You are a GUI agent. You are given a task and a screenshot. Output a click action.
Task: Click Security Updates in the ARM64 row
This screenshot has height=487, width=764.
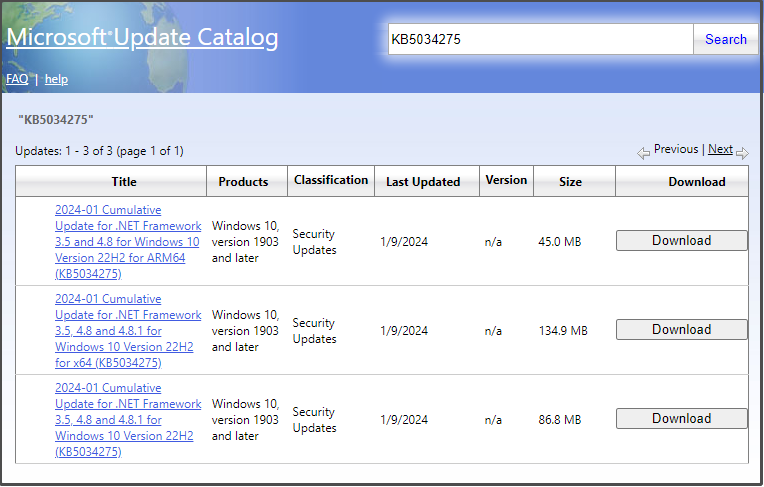[x=314, y=242]
